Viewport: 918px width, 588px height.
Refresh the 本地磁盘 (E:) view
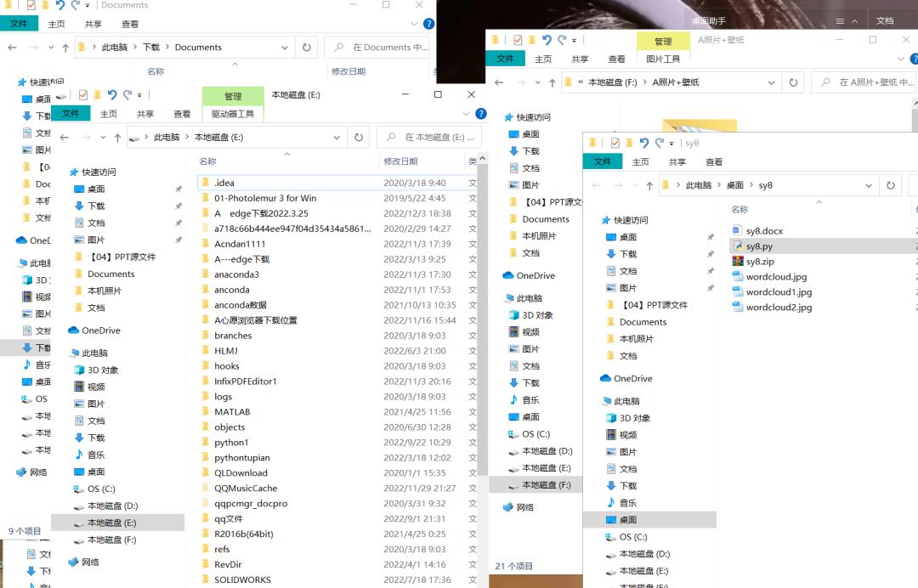pos(358,136)
